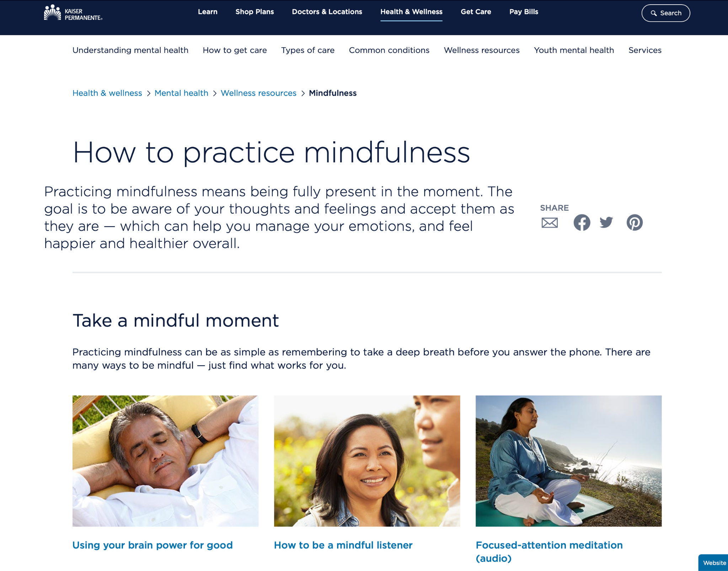Follow the Mental health breadcrumb link
This screenshot has width=728, height=571.
click(181, 93)
